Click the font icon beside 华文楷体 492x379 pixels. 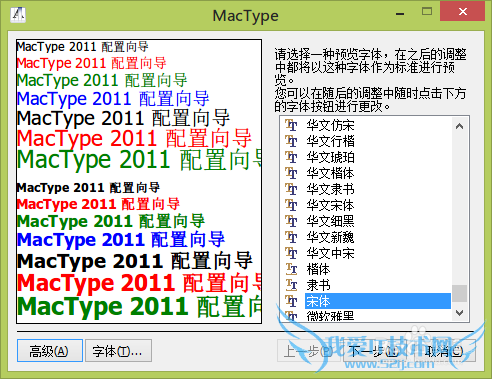291,173
